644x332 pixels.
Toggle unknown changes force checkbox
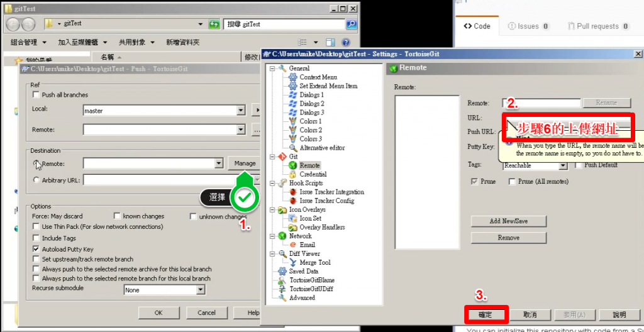coord(193,216)
